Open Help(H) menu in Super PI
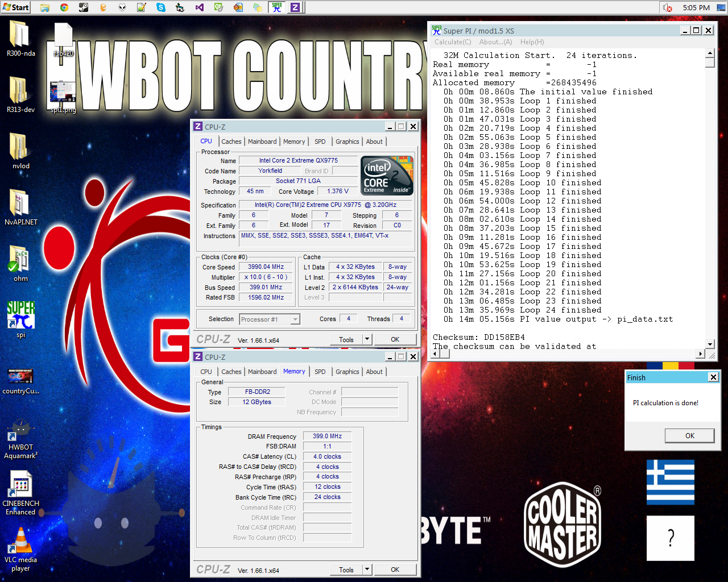Screen dimensions: 728x582 click(x=532, y=42)
